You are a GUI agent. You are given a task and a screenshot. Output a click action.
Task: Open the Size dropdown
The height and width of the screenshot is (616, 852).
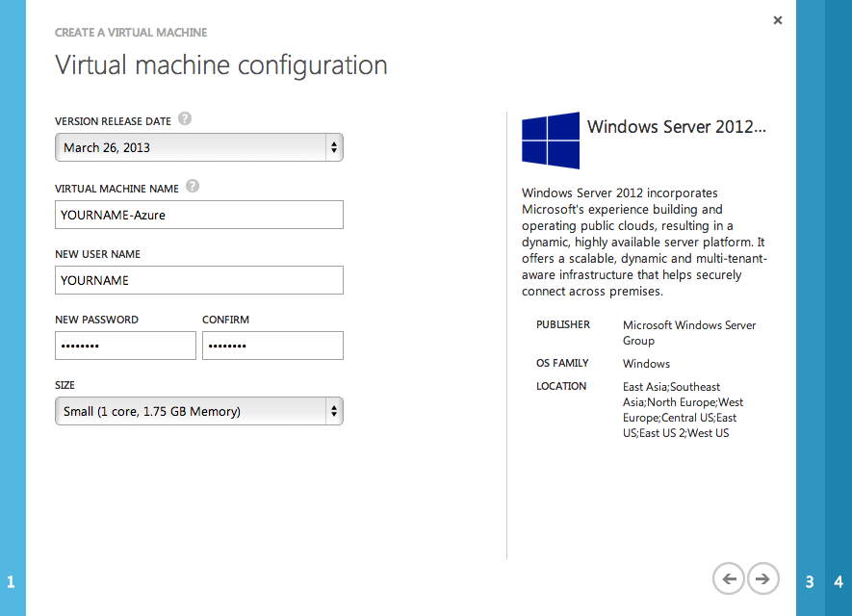(199, 411)
